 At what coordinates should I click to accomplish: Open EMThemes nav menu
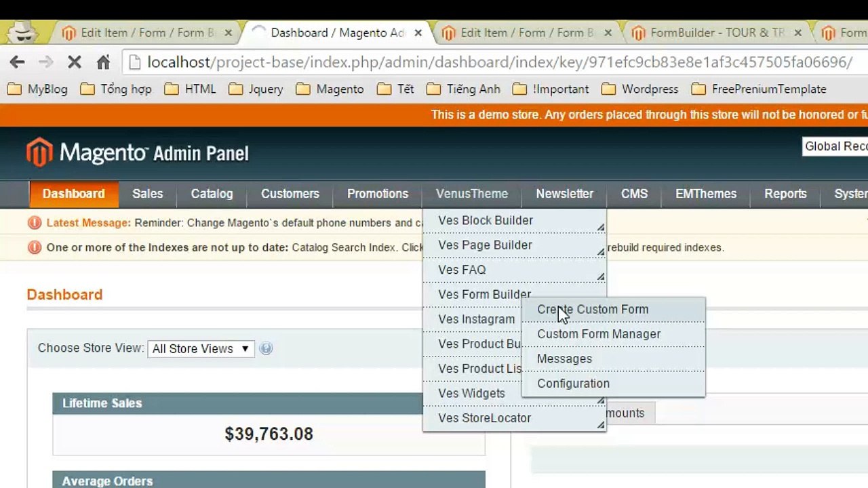[706, 194]
